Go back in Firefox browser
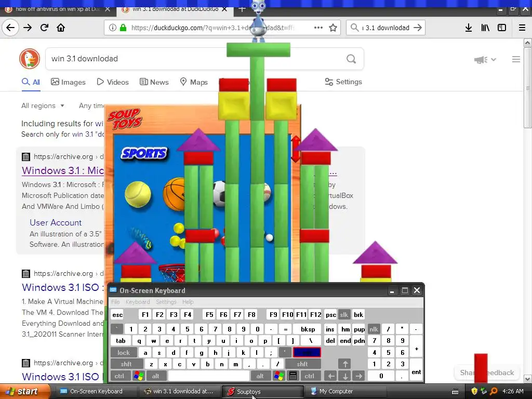The width and height of the screenshot is (532, 399). tap(10, 28)
